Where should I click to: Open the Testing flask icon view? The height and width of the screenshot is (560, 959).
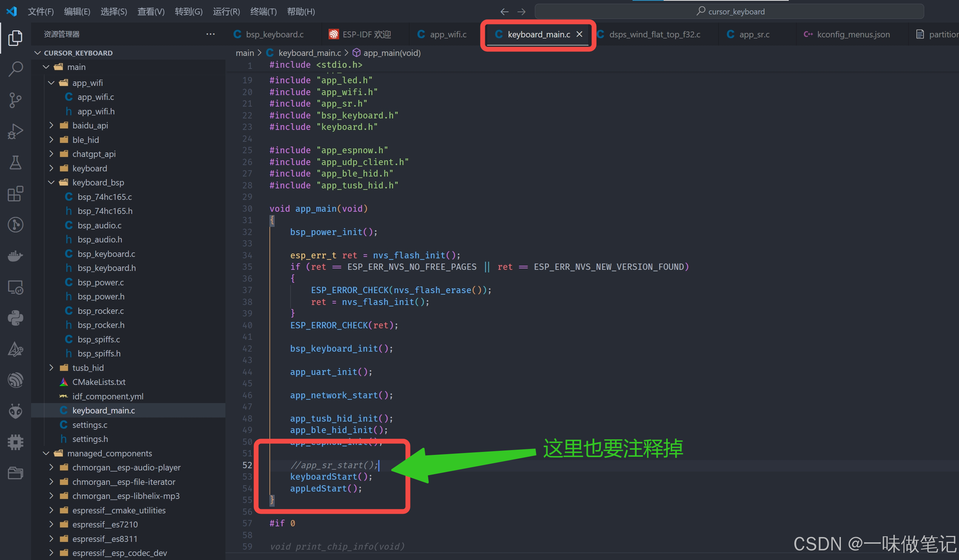(x=15, y=162)
